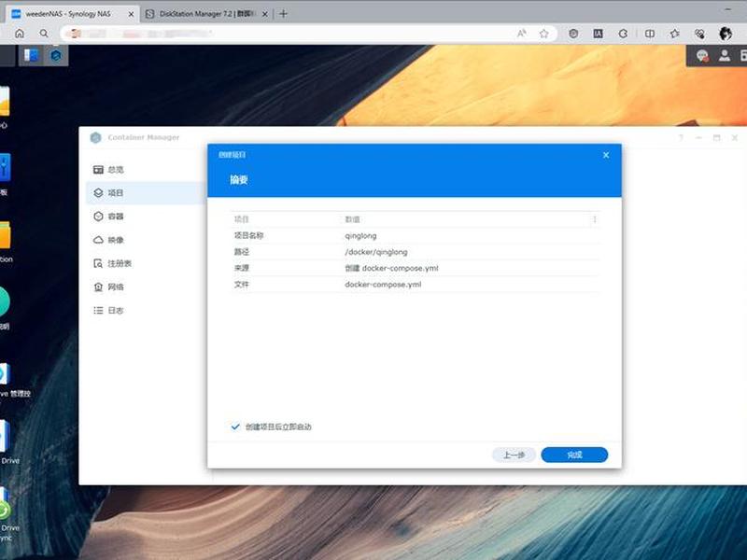The image size is (747, 560).
Task: Open the heart-shaped browser essentials icon
Action: (699, 34)
